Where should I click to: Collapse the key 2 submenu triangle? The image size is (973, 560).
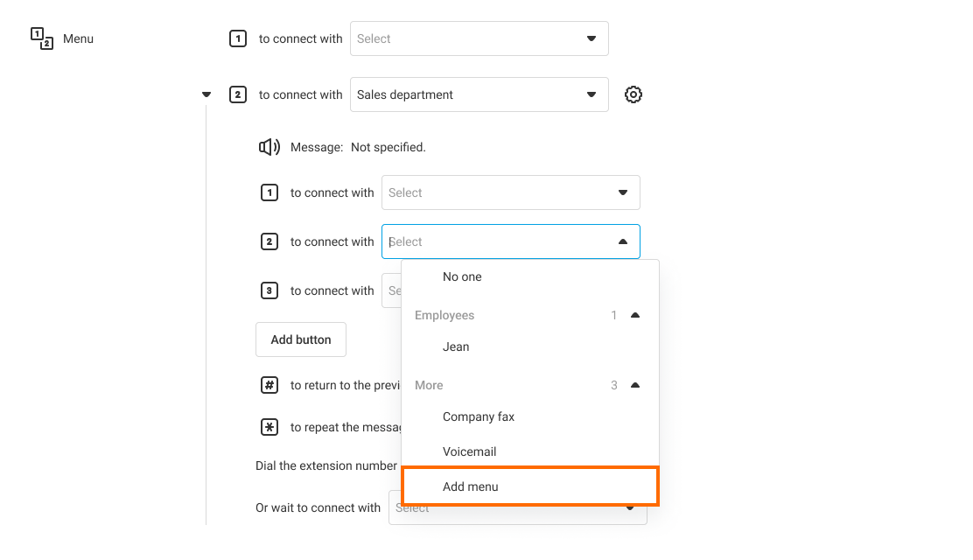click(206, 94)
